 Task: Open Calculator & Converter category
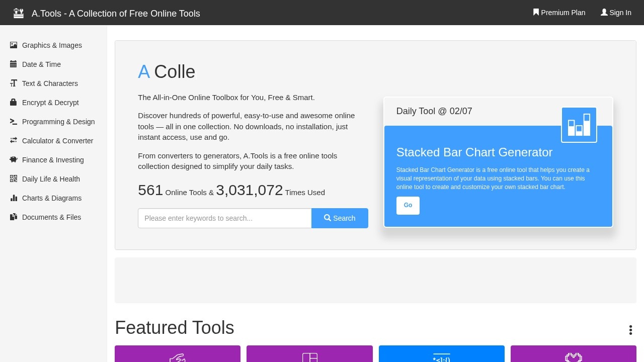[57, 141]
